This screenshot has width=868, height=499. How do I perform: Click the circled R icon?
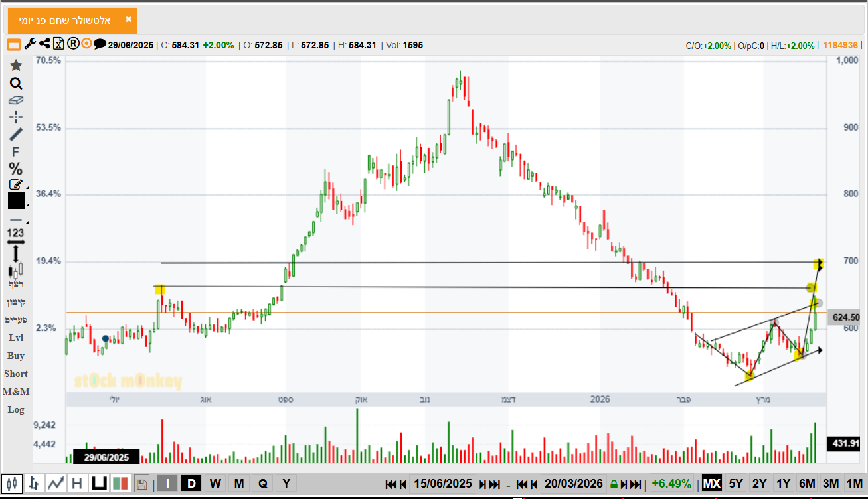(73, 44)
